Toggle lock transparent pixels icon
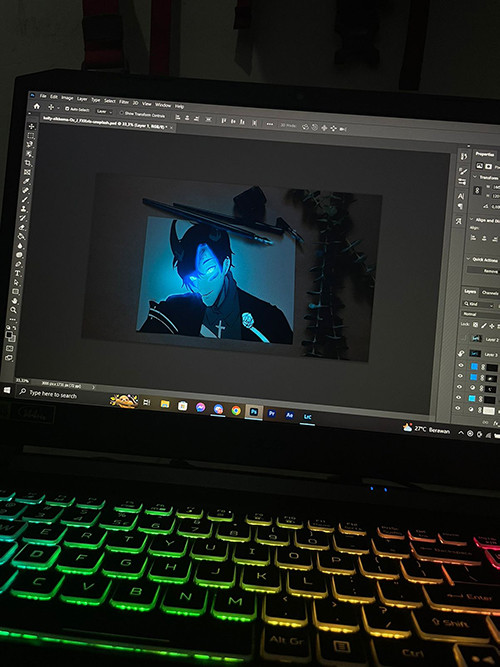The height and width of the screenshot is (667, 500). click(x=476, y=325)
